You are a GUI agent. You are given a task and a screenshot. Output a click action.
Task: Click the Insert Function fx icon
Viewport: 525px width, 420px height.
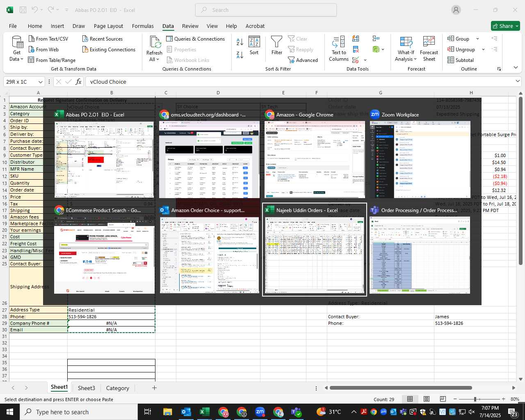[78, 82]
